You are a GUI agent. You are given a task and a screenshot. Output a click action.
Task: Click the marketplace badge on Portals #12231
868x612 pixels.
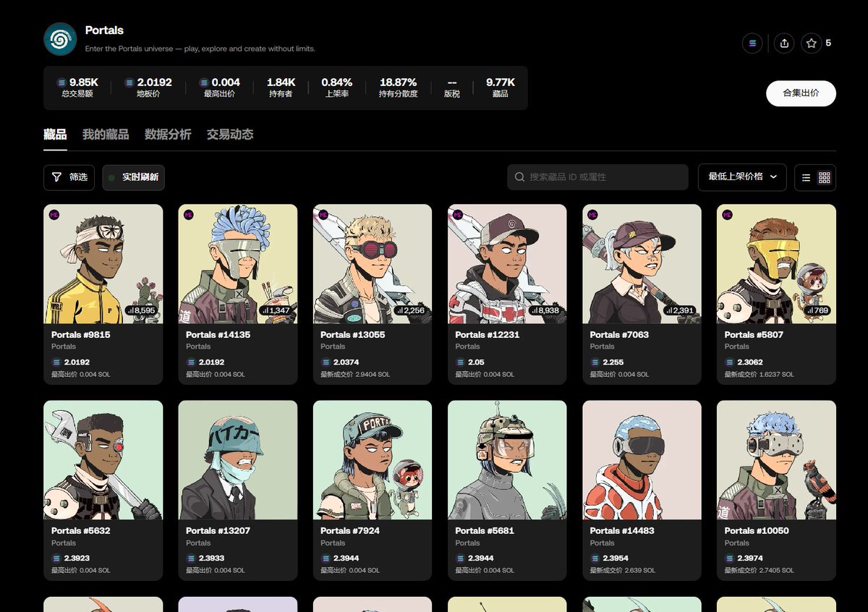(x=457, y=215)
